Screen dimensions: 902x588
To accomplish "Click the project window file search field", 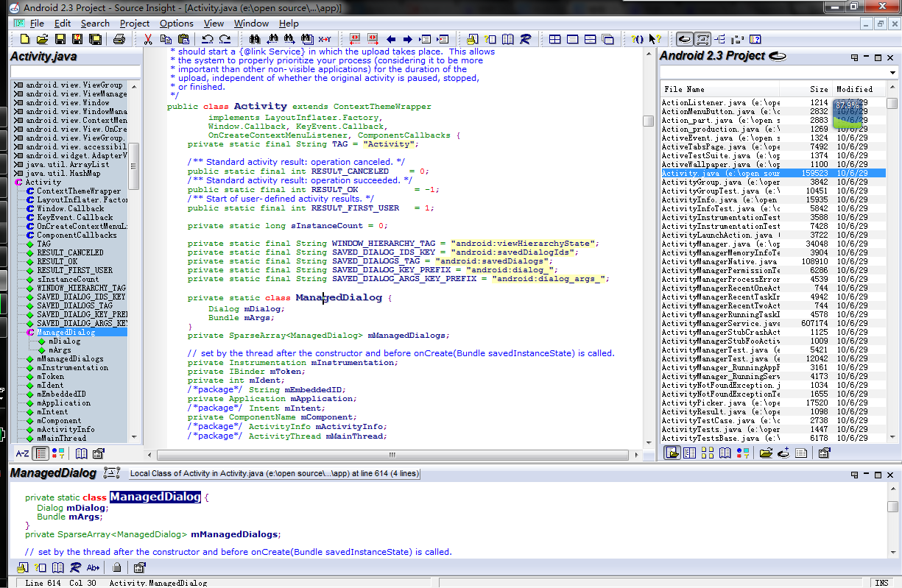I will click(x=773, y=72).
